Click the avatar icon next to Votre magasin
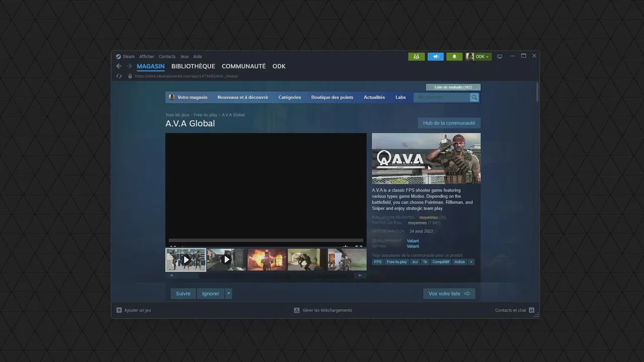Screen dimensions: 644x362 (x=172, y=98)
